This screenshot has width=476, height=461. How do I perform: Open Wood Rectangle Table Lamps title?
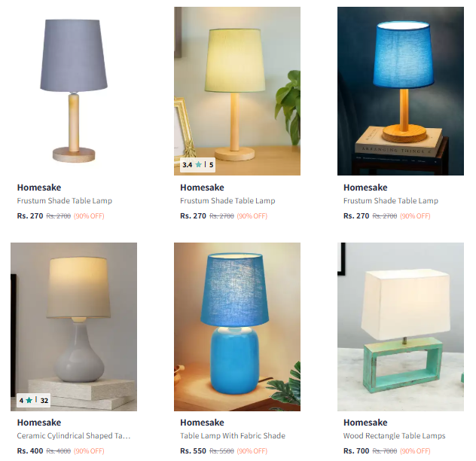coord(395,436)
